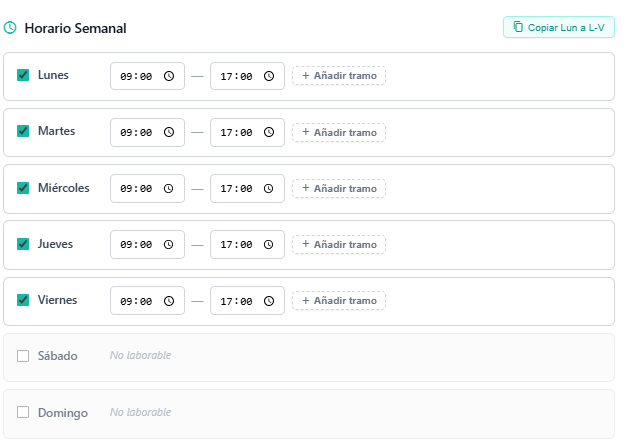The width and height of the screenshot is (628, 447).
Task: Focus the Viernes 17:00 end field
Action: 247,301
